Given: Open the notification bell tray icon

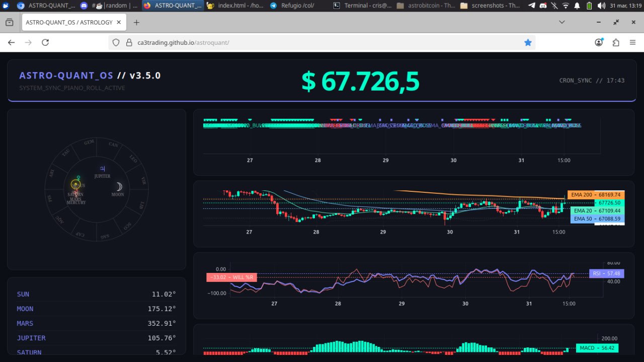Looking at the screenshot, I should pyautogui.click(x=577, y=6).
